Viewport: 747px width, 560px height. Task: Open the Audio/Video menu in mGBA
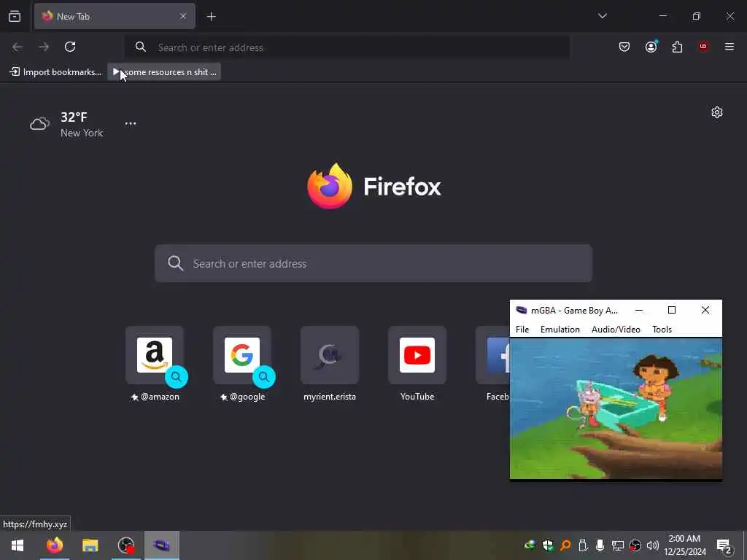click(x=616, y=330)
